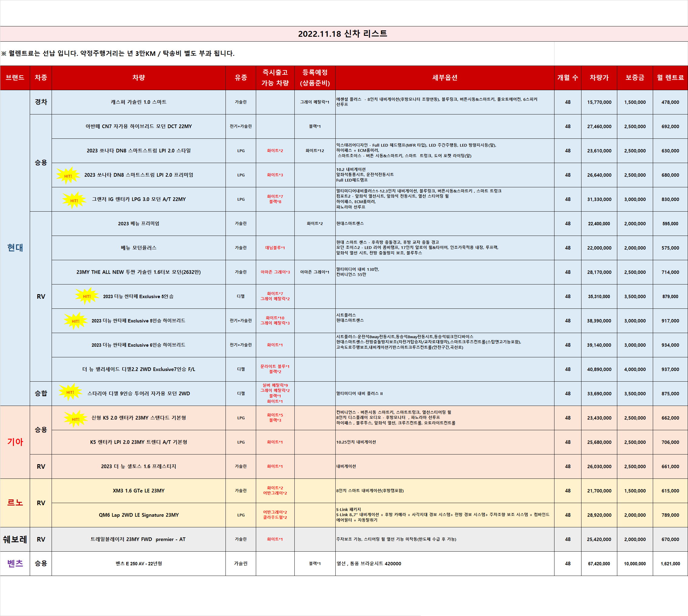Select the '10.25인치 내비게이션' option cell
The width and height of the screenshot is (688, 616).
445,442
